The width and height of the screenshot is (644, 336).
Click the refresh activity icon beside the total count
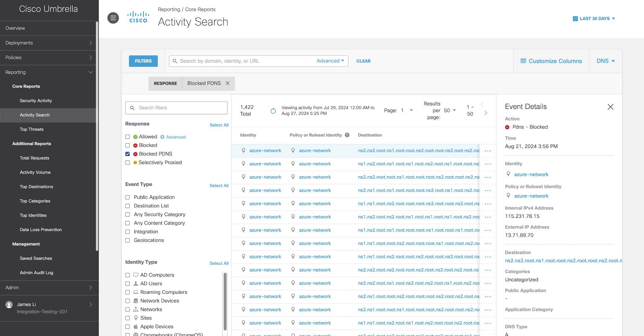click(273, 111)
